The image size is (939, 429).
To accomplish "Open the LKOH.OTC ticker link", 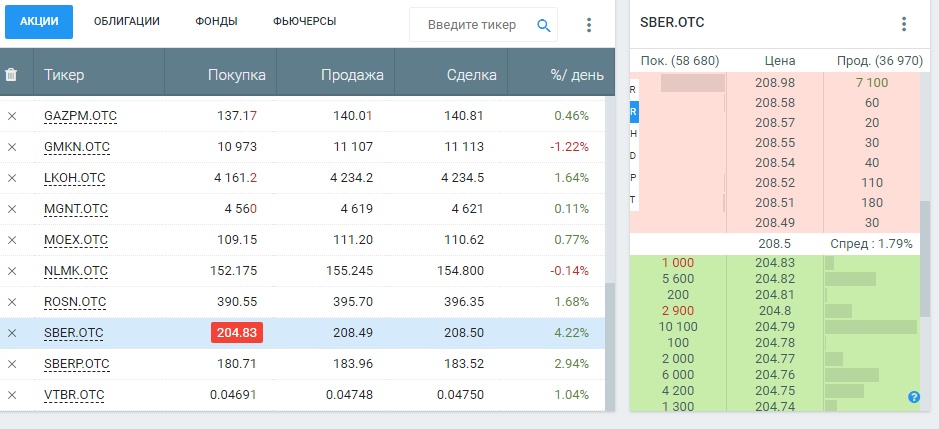I will [75, 178].
